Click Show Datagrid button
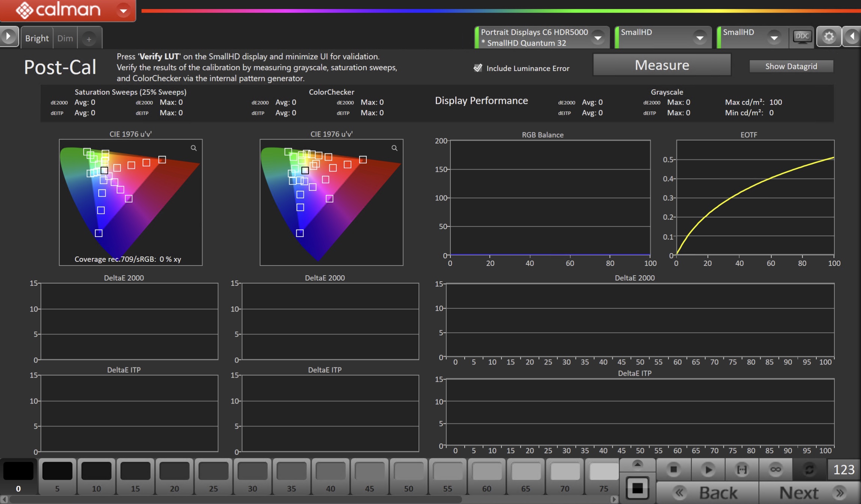The image size is (861, 504). [791, 66]
